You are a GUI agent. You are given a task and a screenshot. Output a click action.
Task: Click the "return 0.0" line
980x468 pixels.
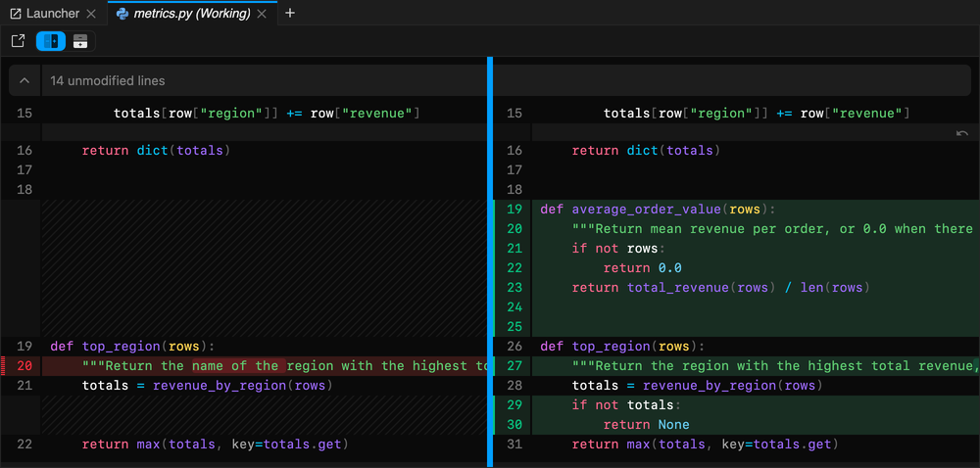pyautogui.click(x=643, y=267)
